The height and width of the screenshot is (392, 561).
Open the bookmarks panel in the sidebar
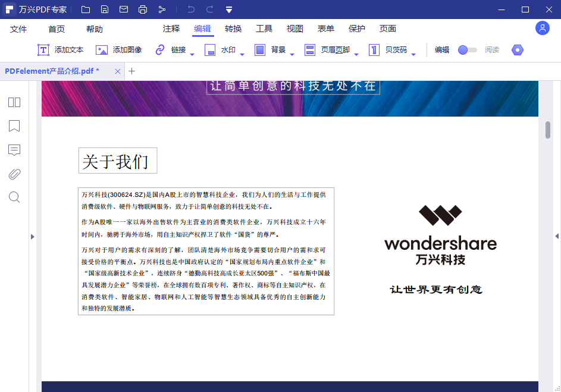pyautogui.click(x=14, y=126)
